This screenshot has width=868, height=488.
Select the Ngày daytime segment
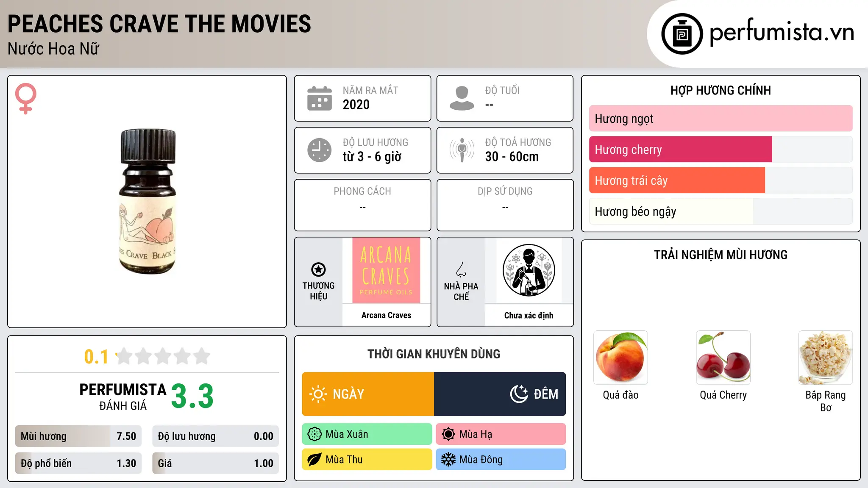(x=368, y=394)
